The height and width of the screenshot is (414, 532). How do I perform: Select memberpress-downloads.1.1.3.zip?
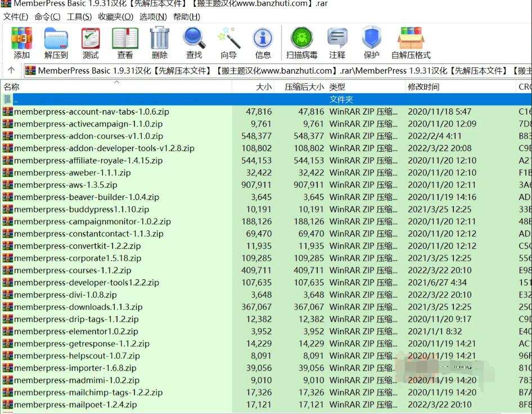pyautogui.click(x=78, y=307)
